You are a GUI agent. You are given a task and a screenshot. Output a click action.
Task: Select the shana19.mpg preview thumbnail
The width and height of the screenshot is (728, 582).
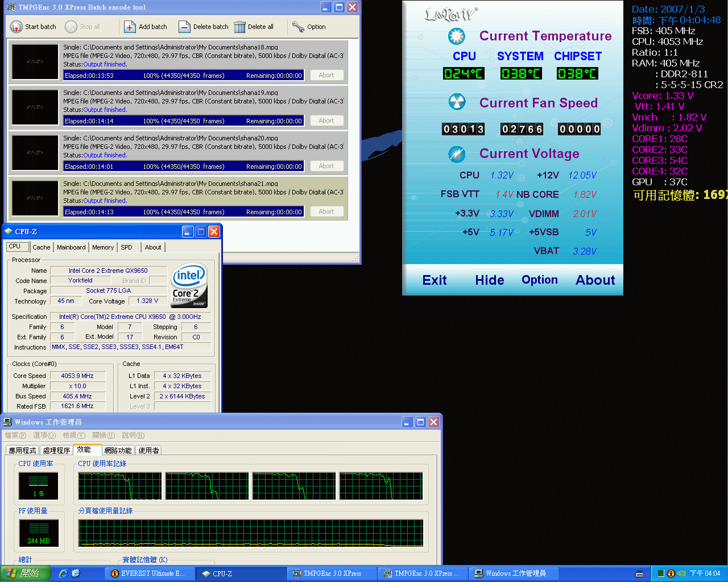click(35, 107)
